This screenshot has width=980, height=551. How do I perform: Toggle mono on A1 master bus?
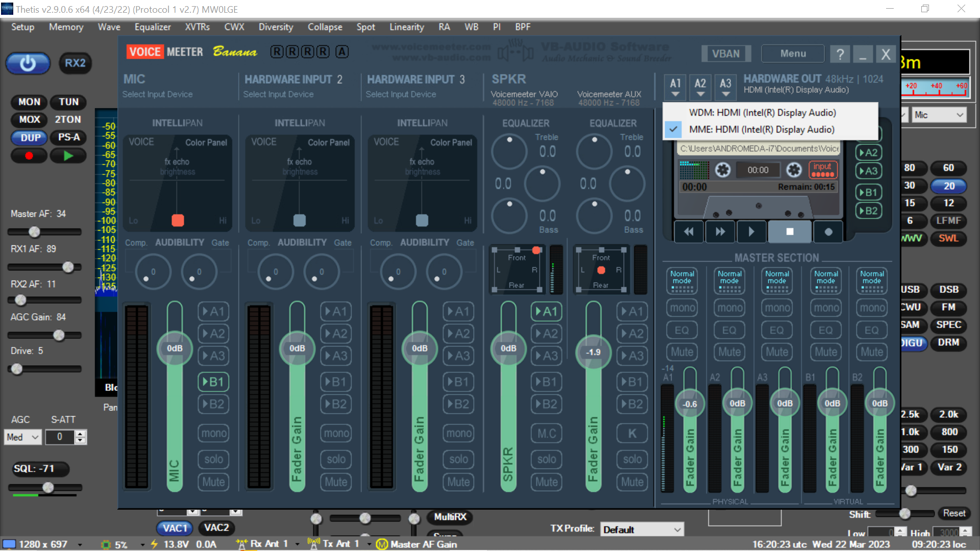pyautogui.click(x=682, y=308)
